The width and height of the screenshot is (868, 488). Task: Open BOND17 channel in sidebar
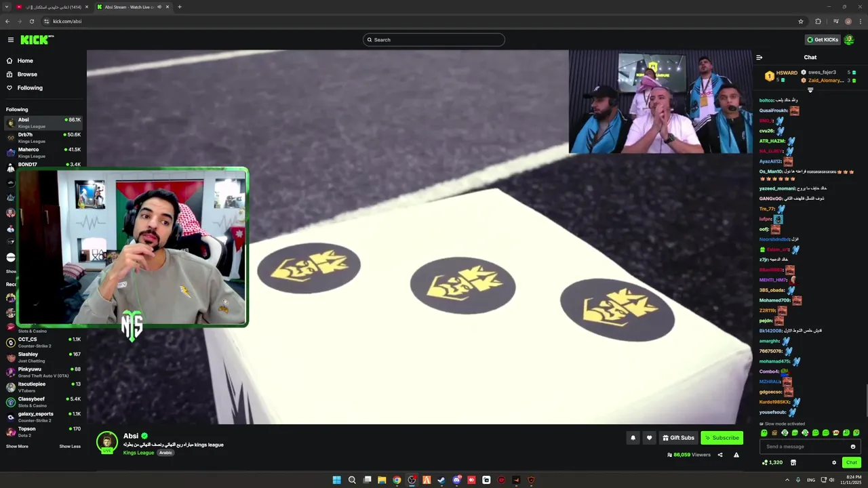click(x=43, y=165)
